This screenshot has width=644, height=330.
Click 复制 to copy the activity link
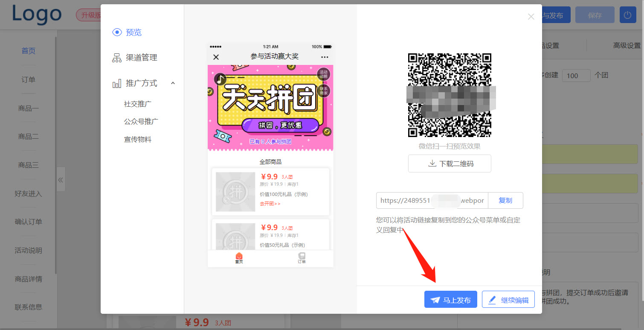505,200
